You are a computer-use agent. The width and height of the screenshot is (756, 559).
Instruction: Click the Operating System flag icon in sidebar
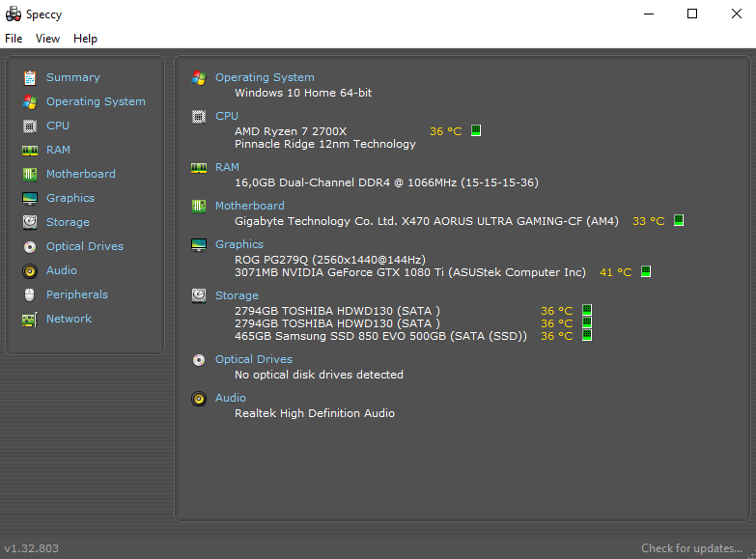coord(30,101)
